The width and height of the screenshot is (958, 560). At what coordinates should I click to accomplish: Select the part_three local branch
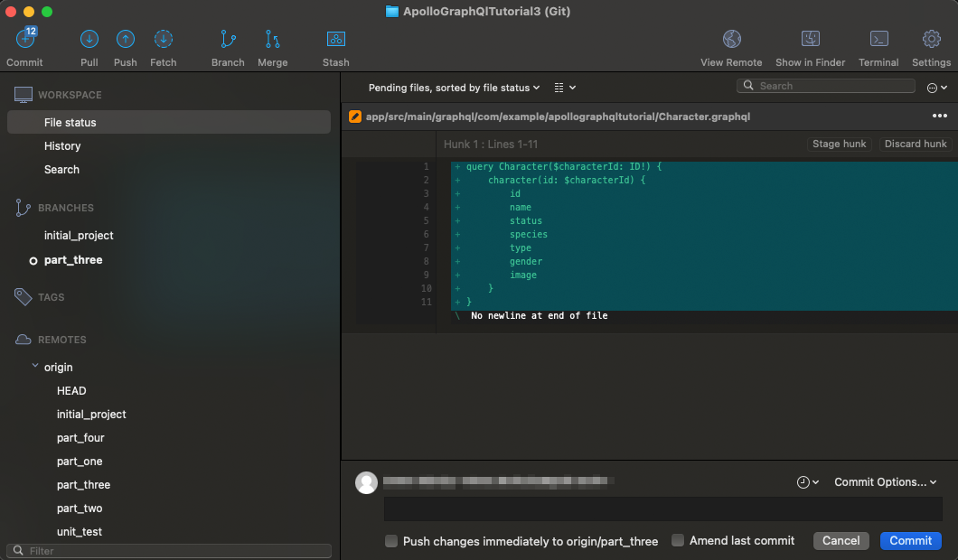coord(73,260)
